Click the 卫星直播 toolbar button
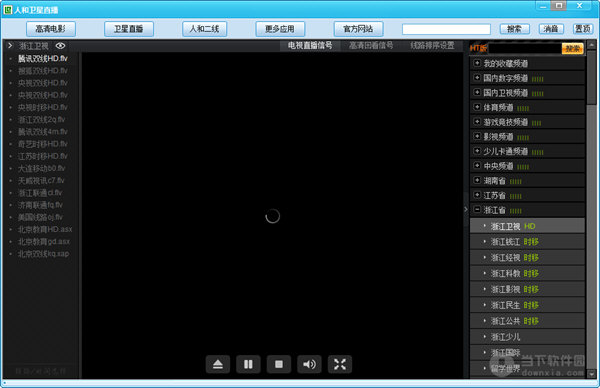This screenshot has height=388, width=600. pos(129,29)
